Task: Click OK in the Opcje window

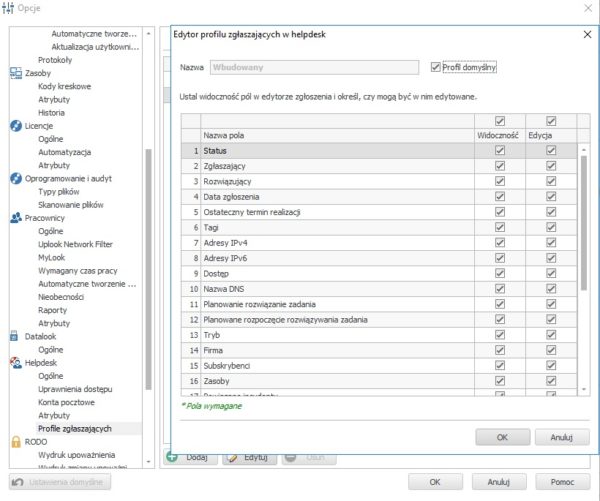Action: point(435,482)
